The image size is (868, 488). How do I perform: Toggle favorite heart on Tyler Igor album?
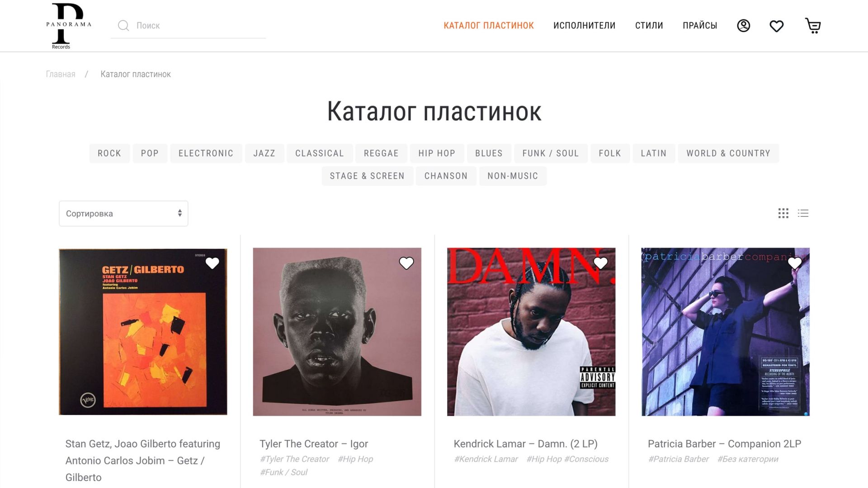click(406, 263)
